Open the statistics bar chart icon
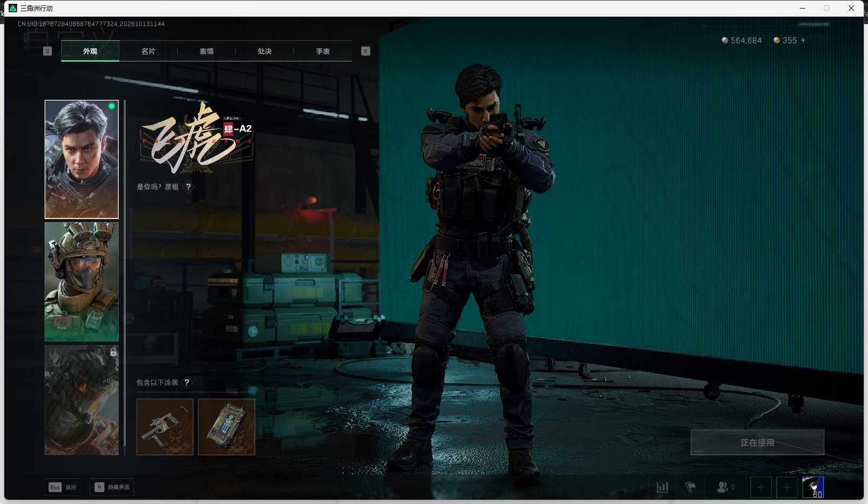Image resolution: width=868 pixels, height=504 pixels. [x=663, y=487]
